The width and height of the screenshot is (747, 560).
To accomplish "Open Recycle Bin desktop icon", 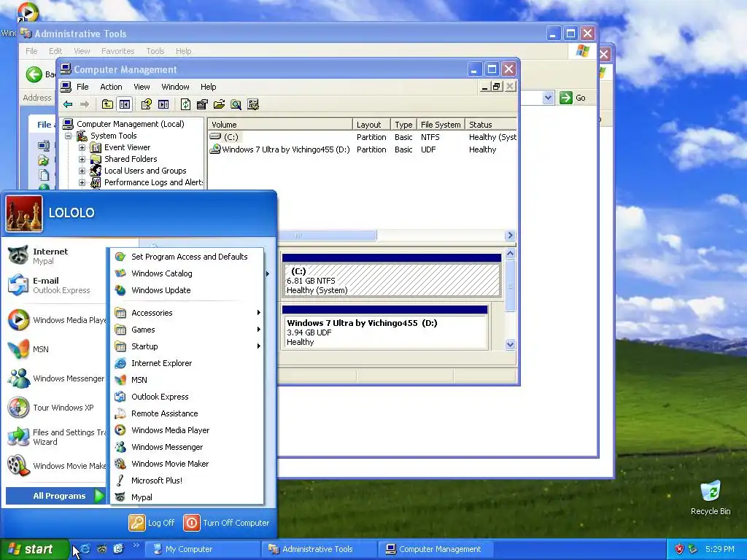I will tap(711, 497).
